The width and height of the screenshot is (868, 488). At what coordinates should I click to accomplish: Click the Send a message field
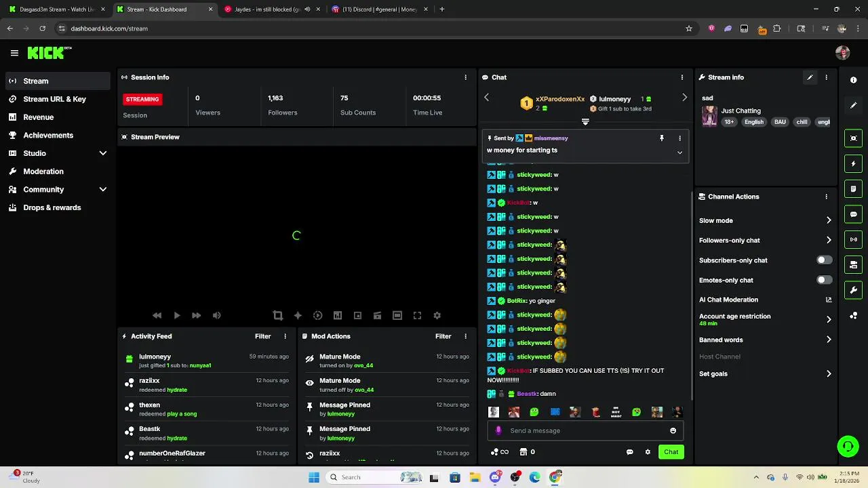coord(586,430)
